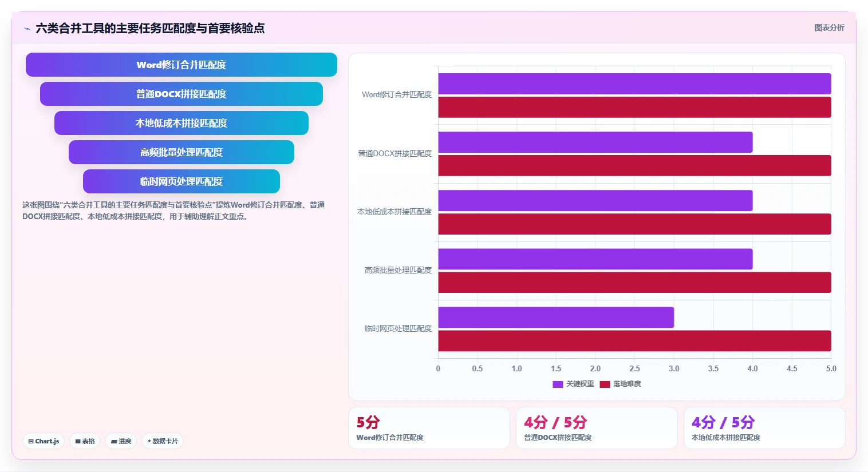Viewport: 868px width, 472px height.
Task: Click the x-axis tick value 5.0
Action: coord(831,368)
